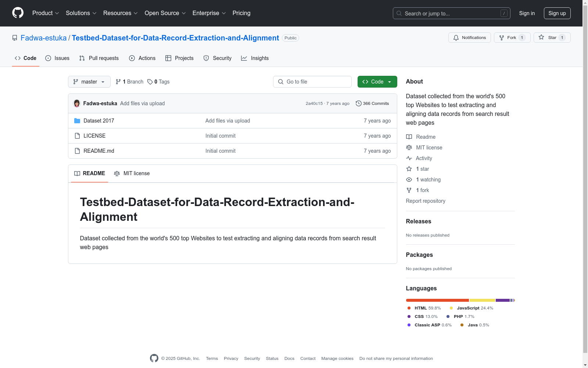Click the Sign in link
This screenshot has height=368, width=588.
click(x=527, y=13)
